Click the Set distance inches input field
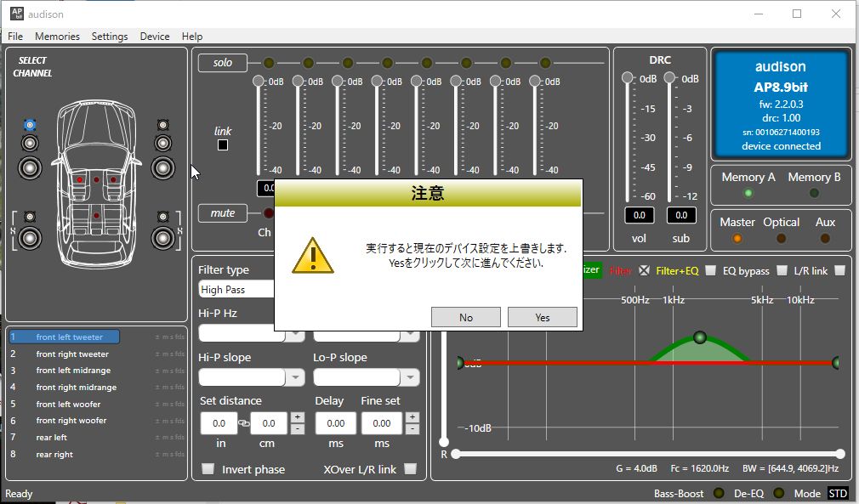Viewport: 859px width, 504px height. point(219,423)
